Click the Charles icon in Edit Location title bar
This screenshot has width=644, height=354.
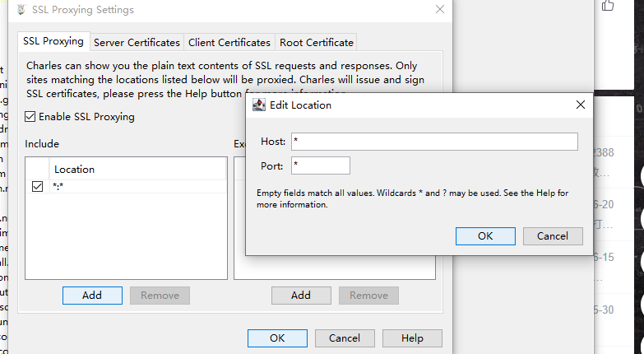(x=258, y=105)
